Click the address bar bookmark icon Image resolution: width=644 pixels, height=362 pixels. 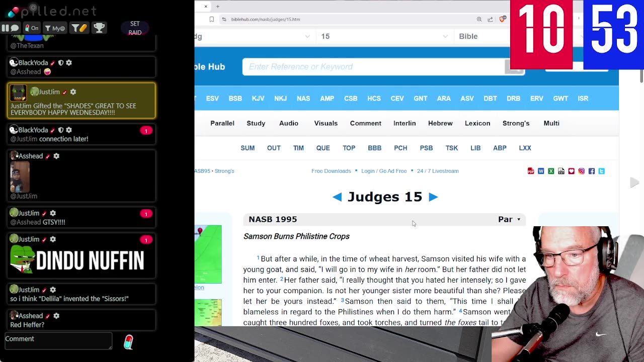pyautogui.click(x=212, y=19)
